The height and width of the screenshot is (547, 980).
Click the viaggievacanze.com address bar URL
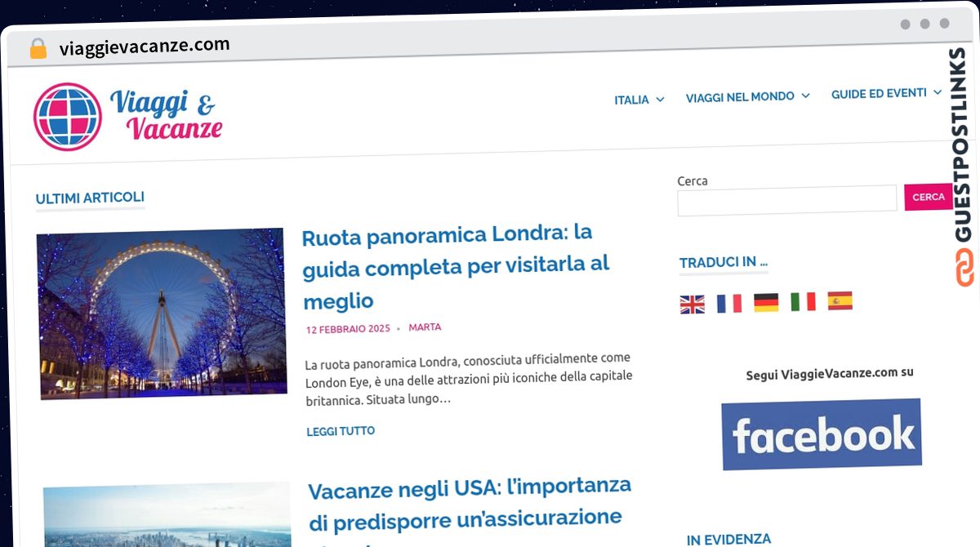pyautogui.click(x=145, y=47)
